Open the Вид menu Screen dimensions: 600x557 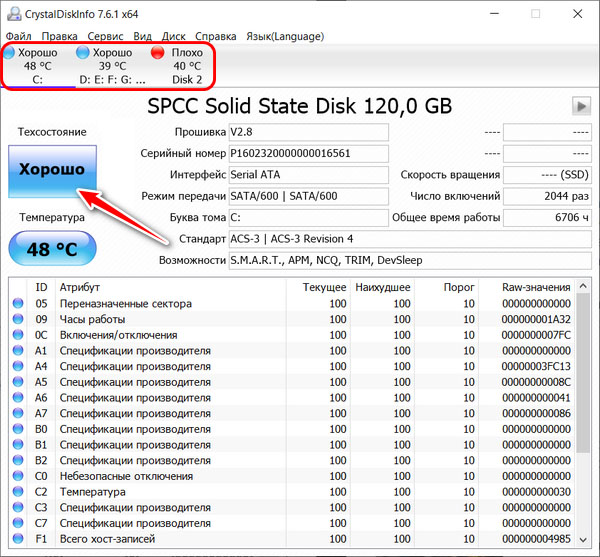142,36
